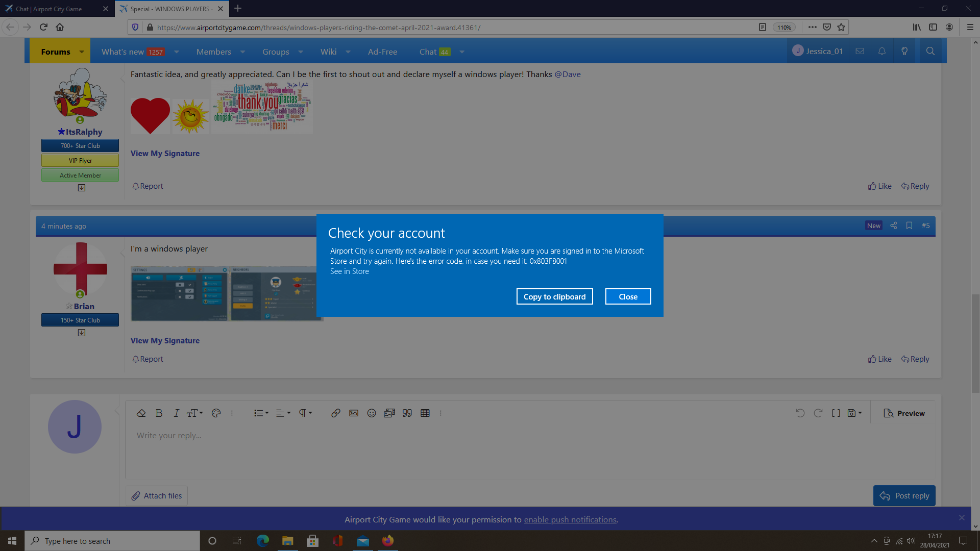Open the Wiki menu item

(x=328, y=52)
